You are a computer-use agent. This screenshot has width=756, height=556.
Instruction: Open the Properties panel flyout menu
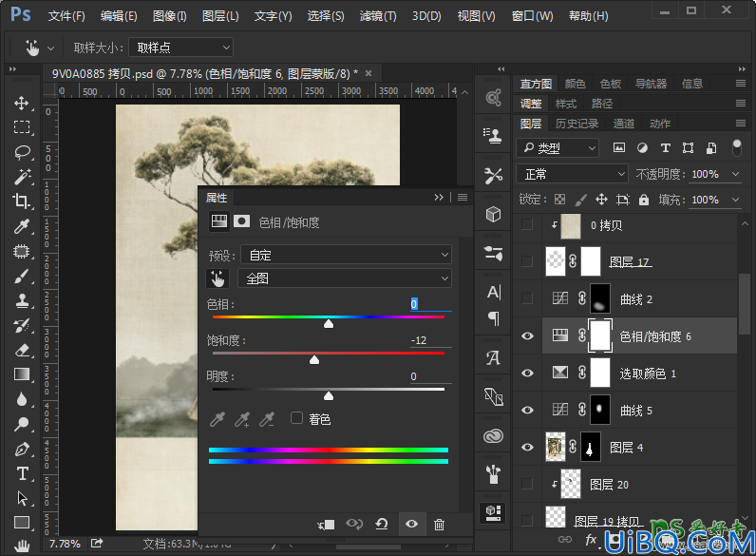click(x=463, y=197)
